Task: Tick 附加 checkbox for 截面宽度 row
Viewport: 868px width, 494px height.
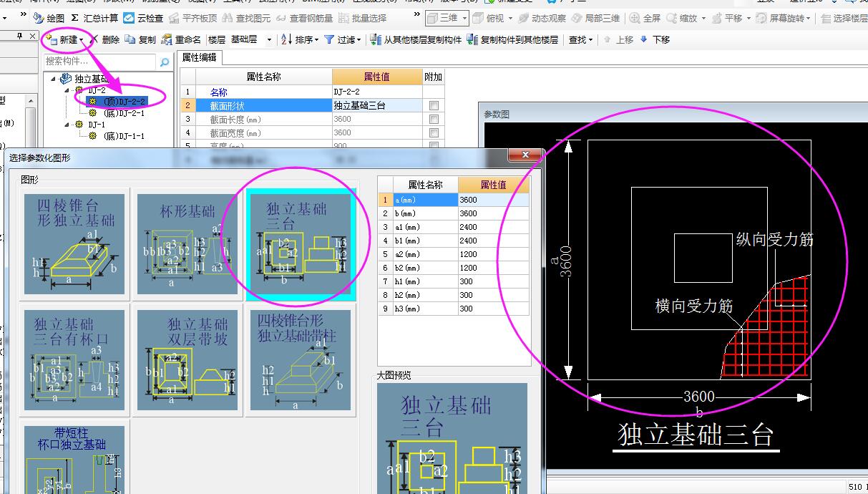Action: coord(434,132)
